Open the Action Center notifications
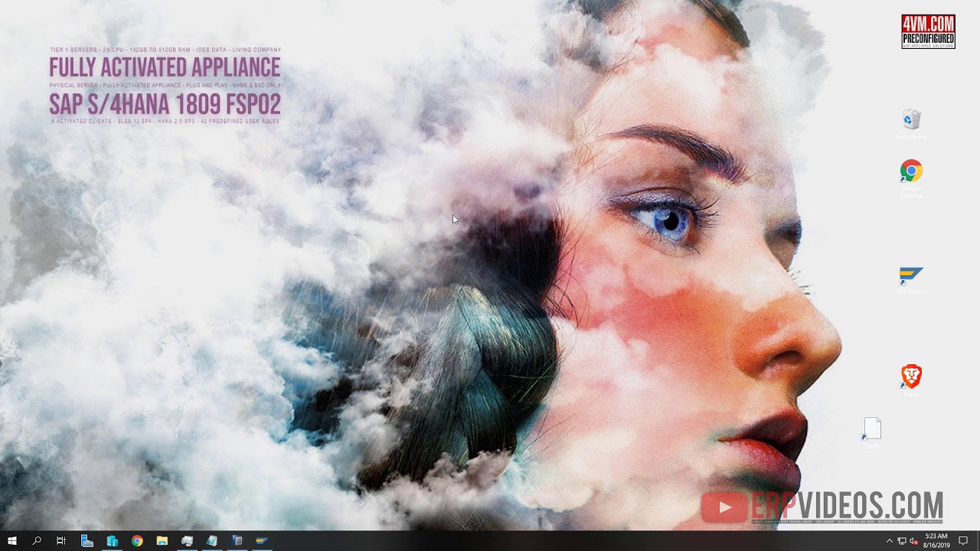Viewport: 980px width, 551px height. pyautogui.click(x=963, y=540)
